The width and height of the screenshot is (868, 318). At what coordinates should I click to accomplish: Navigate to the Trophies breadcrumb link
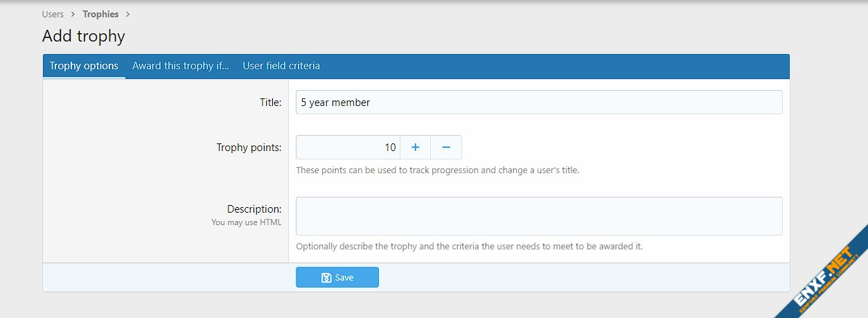coord(100,14)
